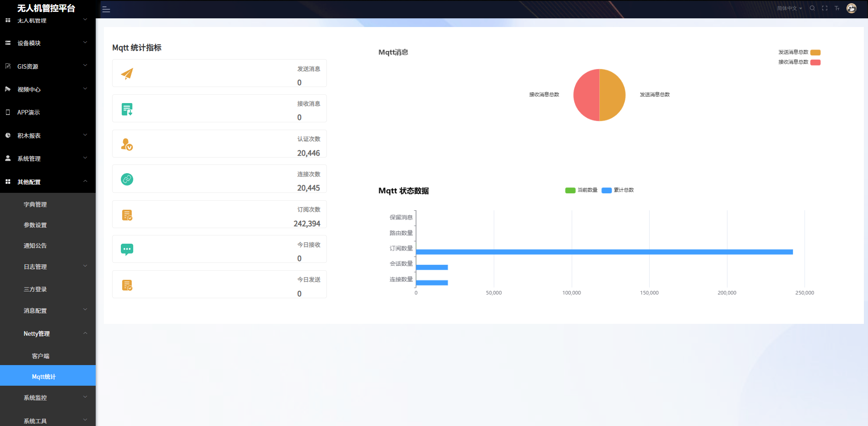Go to APP演示 page
The height and width of the screenshot is (426, 868).
pyautogui.click(x=28, y=112)
